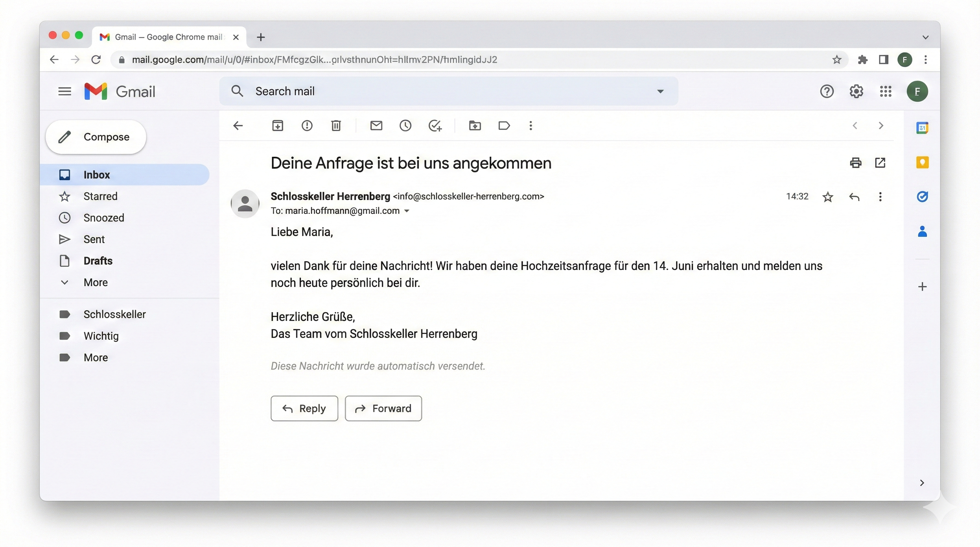Screen dimensions: 980x547
Task: Add this email to Tasks
Action: click(x=435, y=125)
